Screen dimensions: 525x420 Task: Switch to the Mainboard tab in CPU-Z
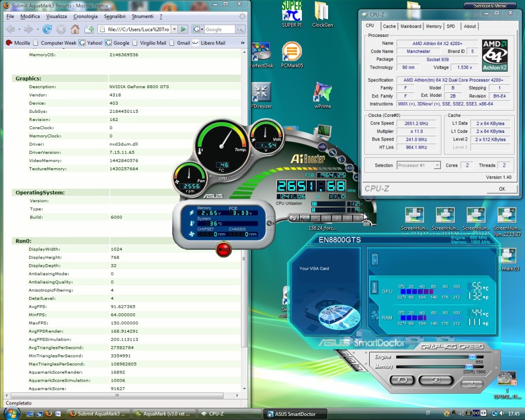pos(411,26)
